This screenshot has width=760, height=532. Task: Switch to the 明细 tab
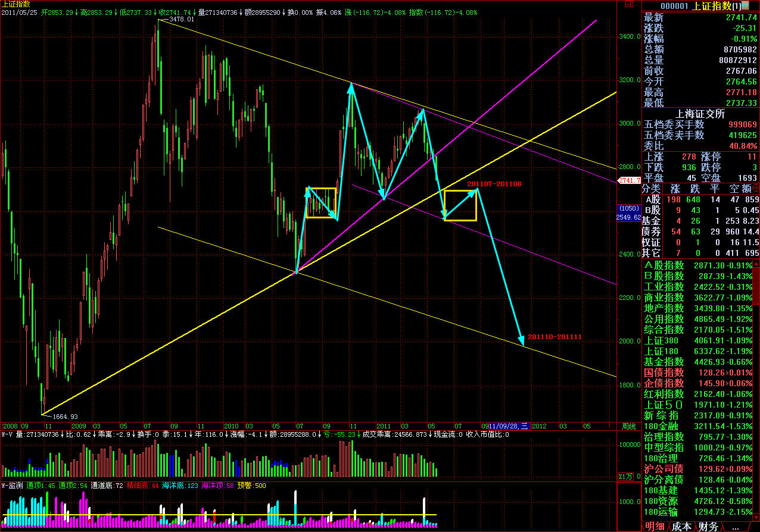655,527
